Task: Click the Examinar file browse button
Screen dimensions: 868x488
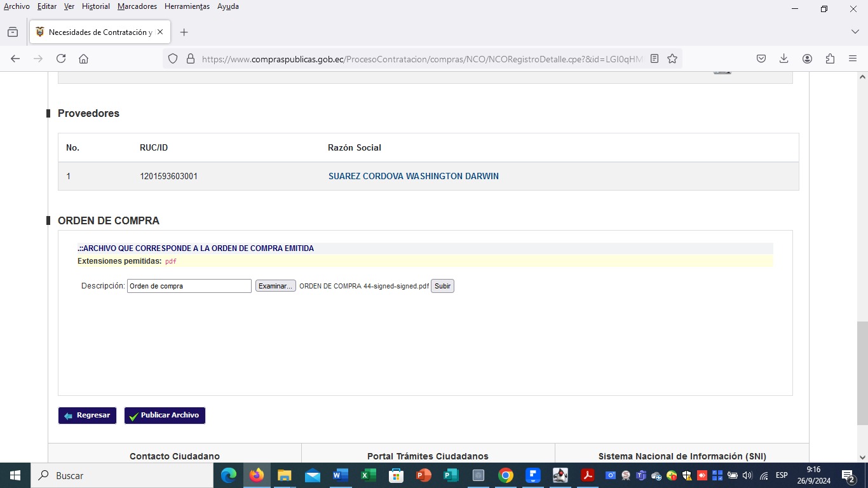Action: click(x=275, y=286)
